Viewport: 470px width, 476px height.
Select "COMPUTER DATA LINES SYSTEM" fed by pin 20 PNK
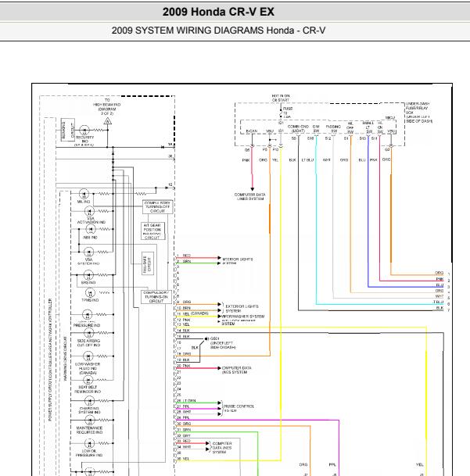236,370
